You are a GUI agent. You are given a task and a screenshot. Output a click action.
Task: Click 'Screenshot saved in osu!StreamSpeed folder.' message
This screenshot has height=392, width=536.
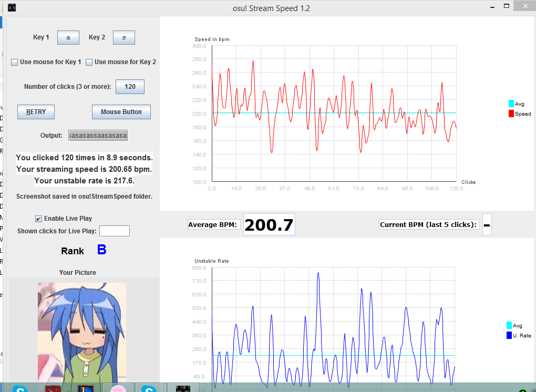pyautogui.click(x=84, y=197)
